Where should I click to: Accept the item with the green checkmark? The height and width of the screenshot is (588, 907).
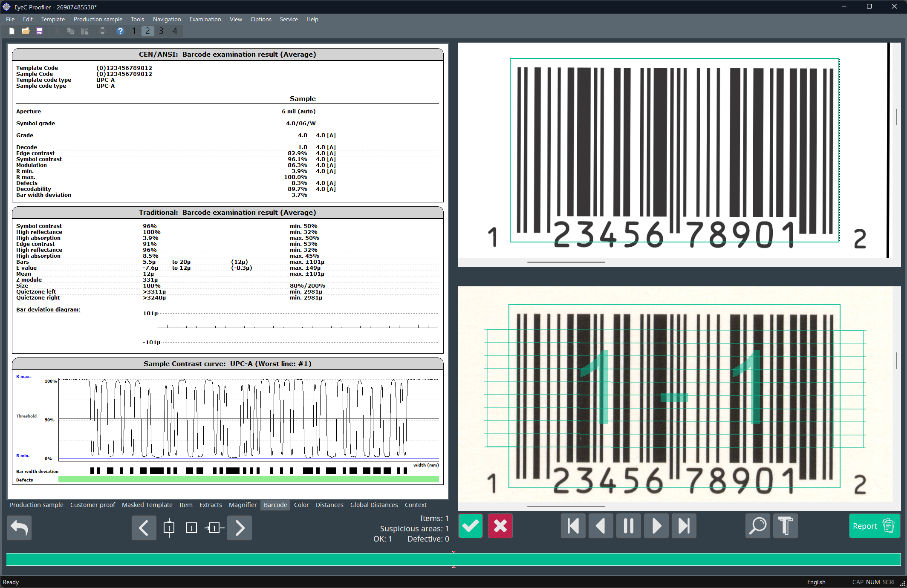pyautogui.click(x=471, y=526)
